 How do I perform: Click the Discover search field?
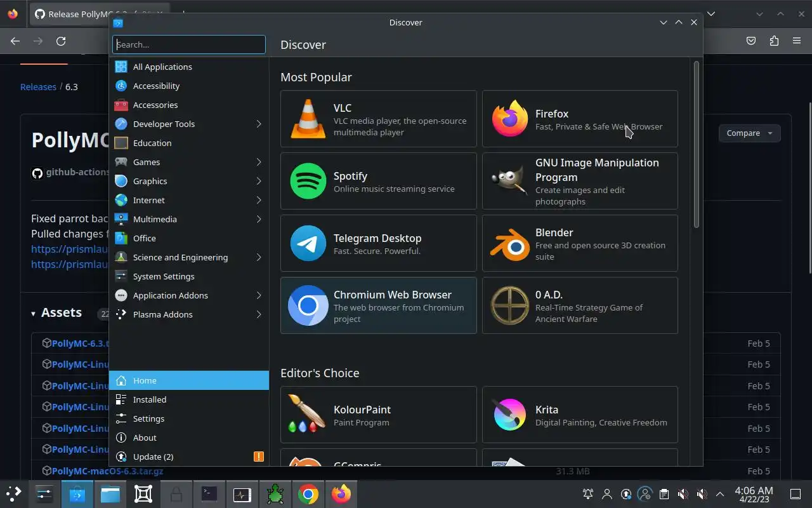[189, 44]
